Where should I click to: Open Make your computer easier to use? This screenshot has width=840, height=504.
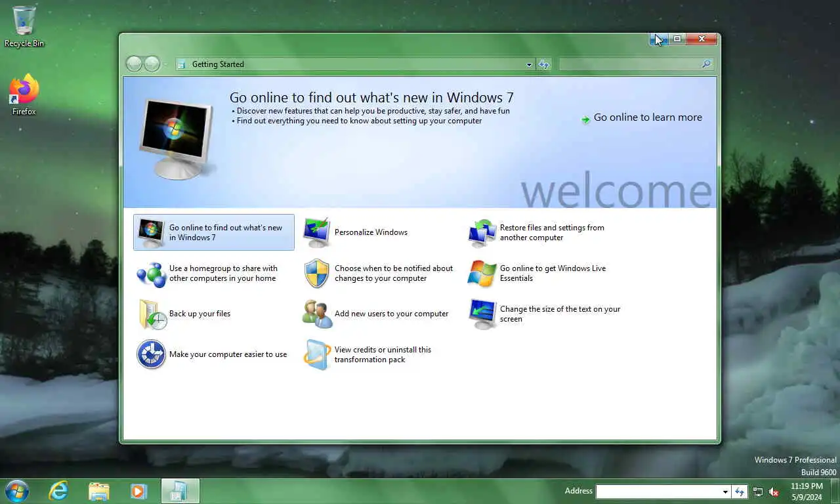(228, 354)
